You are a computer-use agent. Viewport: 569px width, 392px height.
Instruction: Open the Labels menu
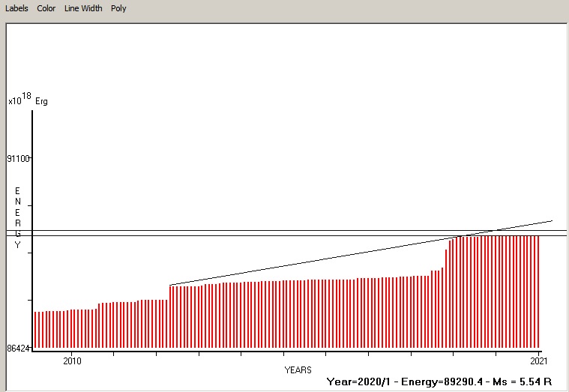click(x=17, y=8)
